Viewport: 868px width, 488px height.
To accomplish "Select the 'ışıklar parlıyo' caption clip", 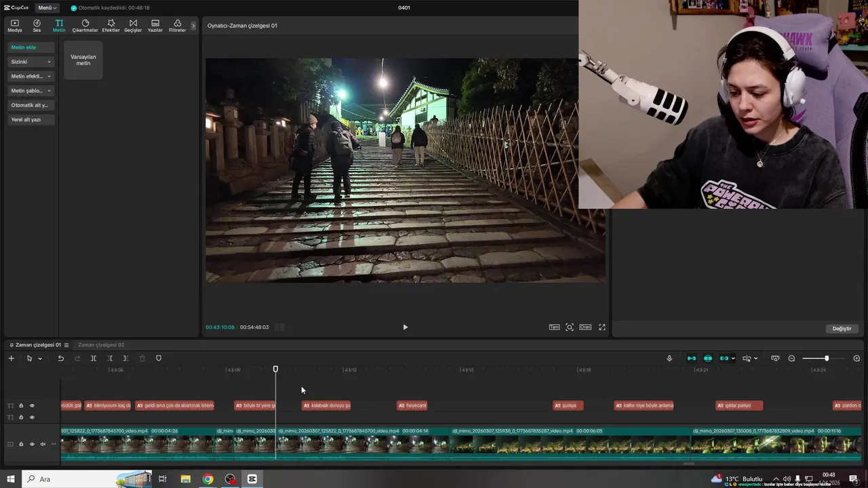I will [739, 405].
